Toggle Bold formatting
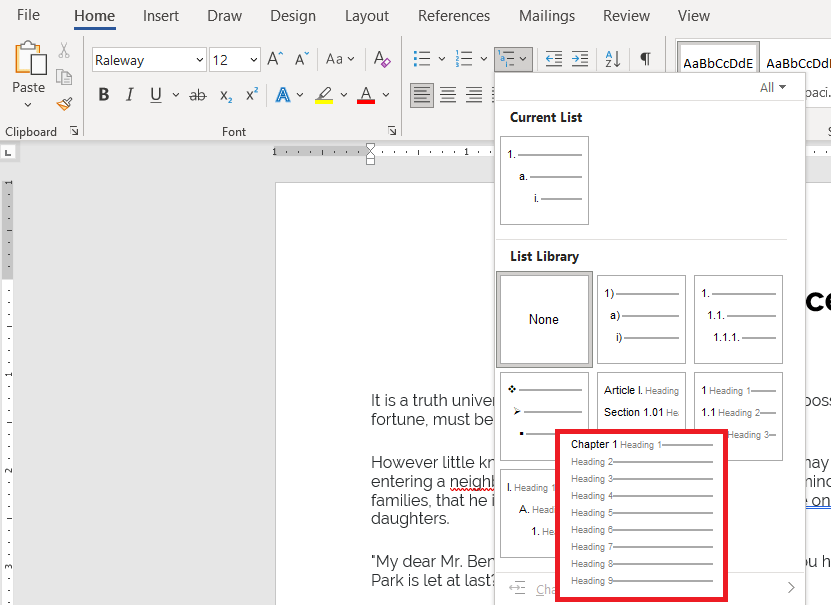 click(104, 95)
